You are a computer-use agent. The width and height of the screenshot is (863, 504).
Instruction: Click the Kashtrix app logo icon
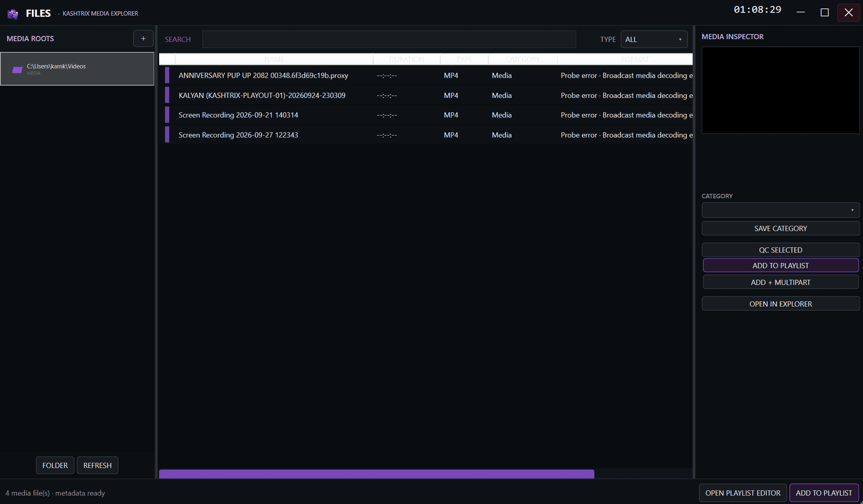tap(13, 14)
